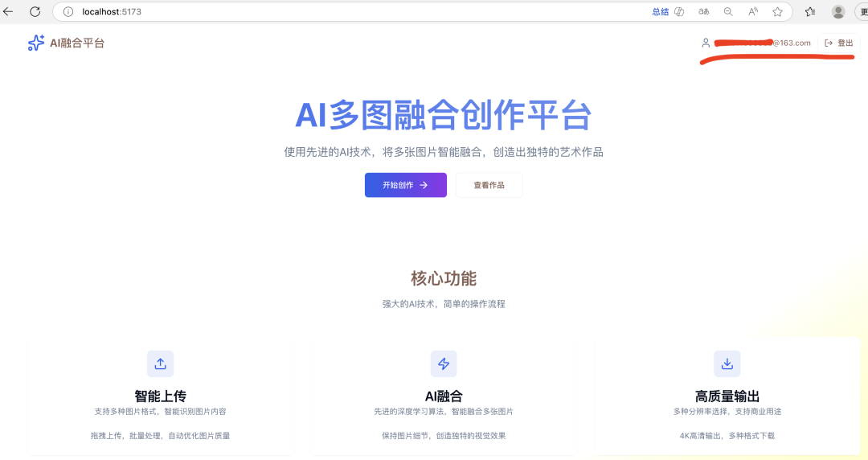Image resolution: width=868 pixels, height=460 pixels.
Task: Click the AI多图融合创作平台 headline
Action: pyautogui.click(x=444, y=115)
